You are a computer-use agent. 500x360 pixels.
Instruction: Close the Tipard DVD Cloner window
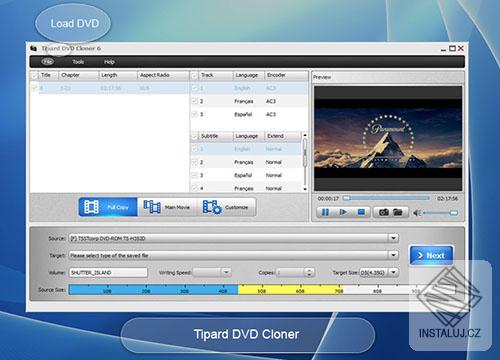click(461, 49)
